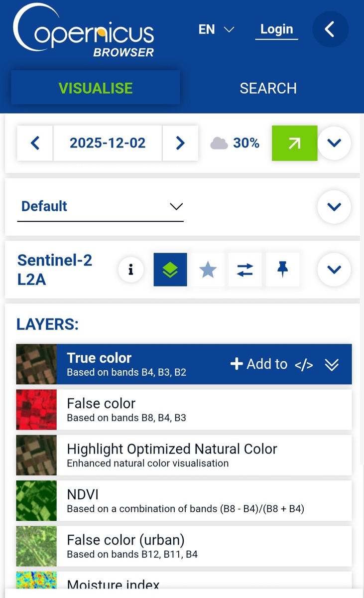Open the Default theme dropdown
The image size is (364, 598).
pos(100,206)
